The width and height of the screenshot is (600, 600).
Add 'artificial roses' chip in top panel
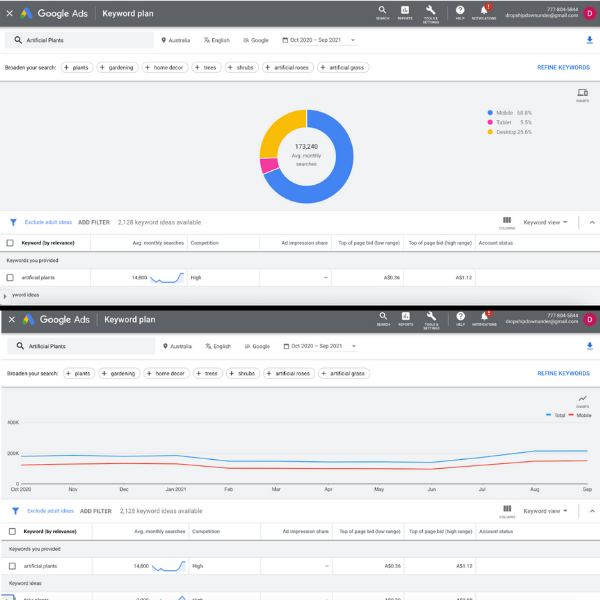coord(288,67)
